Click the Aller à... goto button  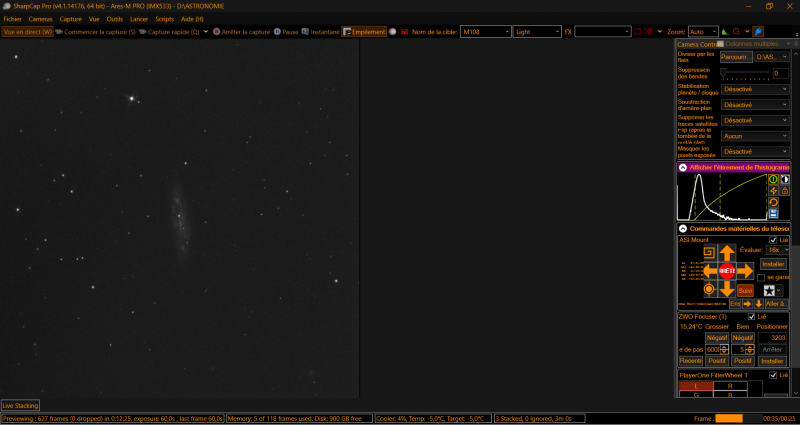coord(776,304)
